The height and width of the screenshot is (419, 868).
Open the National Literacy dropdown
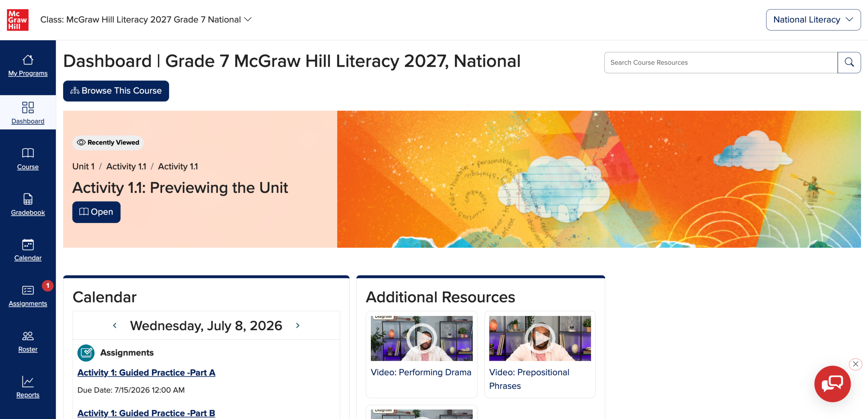[813, 20]
